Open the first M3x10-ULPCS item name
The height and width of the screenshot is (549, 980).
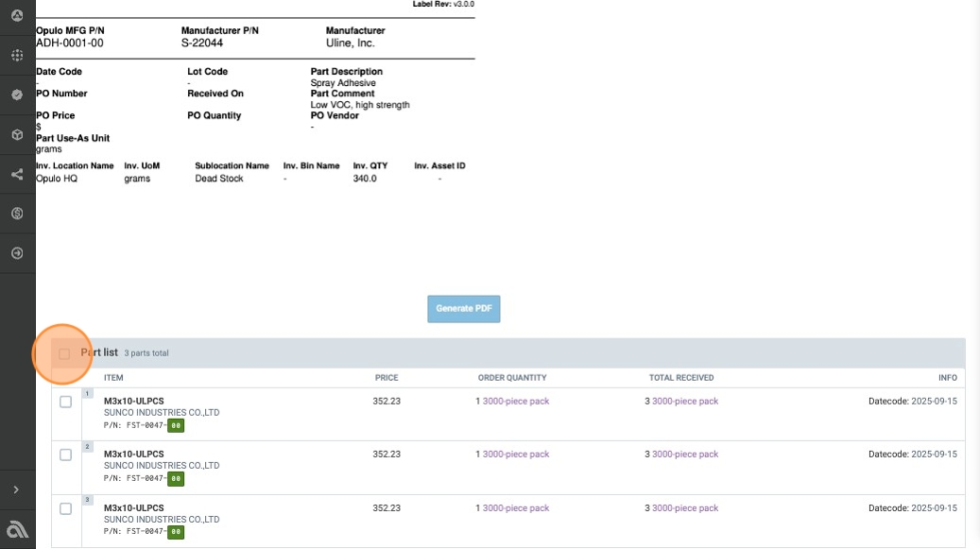coord(133,401)
